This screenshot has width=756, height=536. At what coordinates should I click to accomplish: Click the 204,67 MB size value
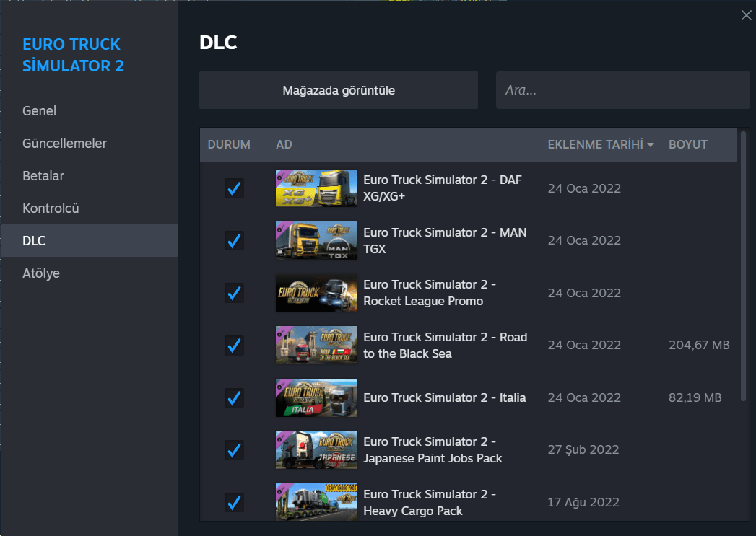click(699, 345)
